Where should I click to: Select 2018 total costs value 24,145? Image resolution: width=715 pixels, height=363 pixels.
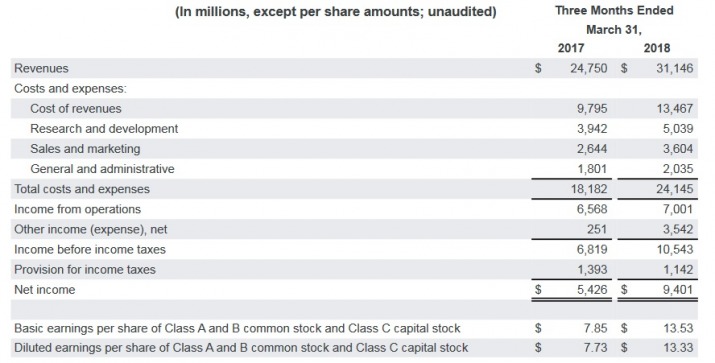675,189
